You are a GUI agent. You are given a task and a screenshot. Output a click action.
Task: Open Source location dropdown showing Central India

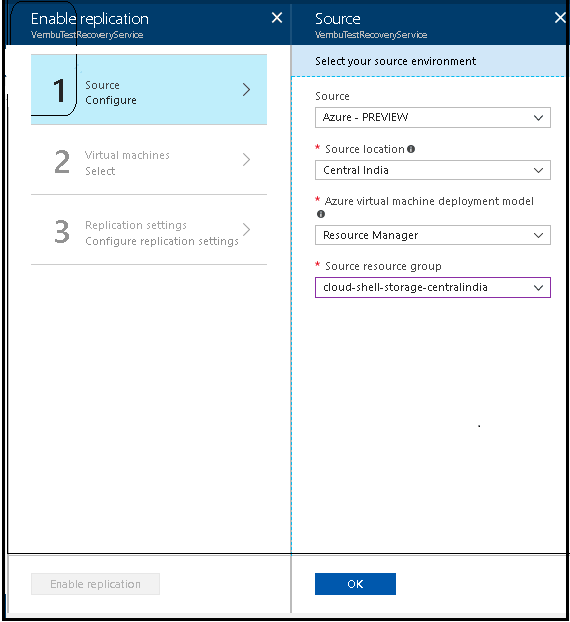pos(433,170)
